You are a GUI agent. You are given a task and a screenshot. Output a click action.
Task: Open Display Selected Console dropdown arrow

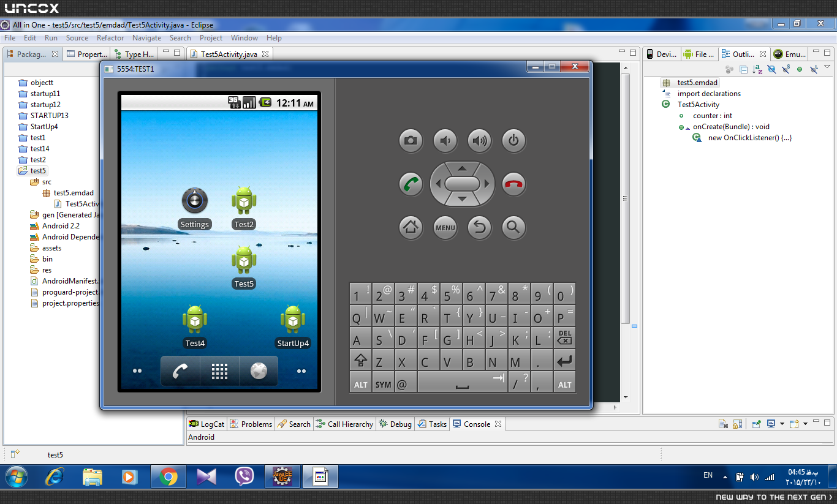[x=782, y=424]
